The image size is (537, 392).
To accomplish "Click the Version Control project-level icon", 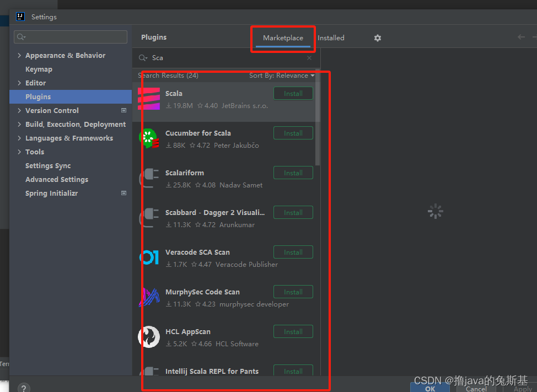I will (x=124, y=110).
